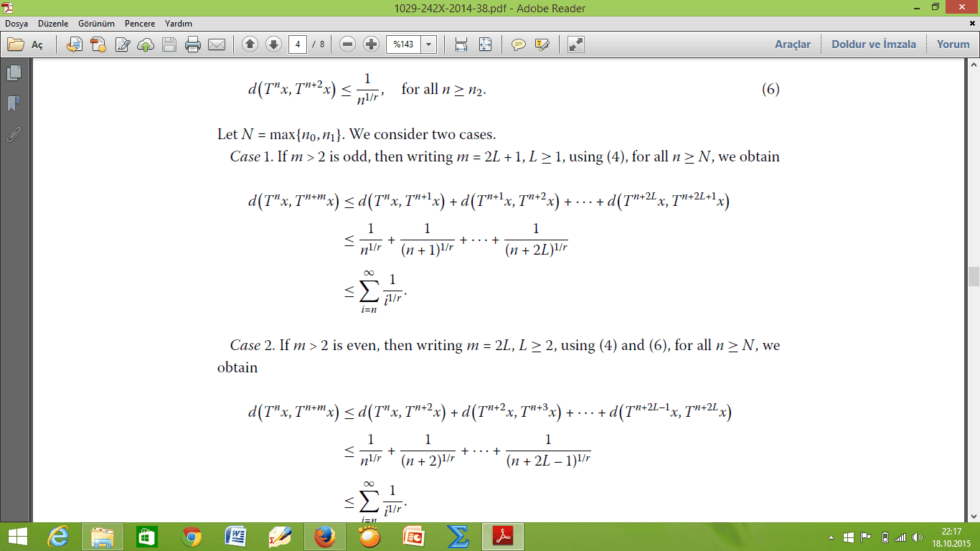Screen dimensions: 980x551
Task: Go to previous page with up arrow
Action: [250, 44]
